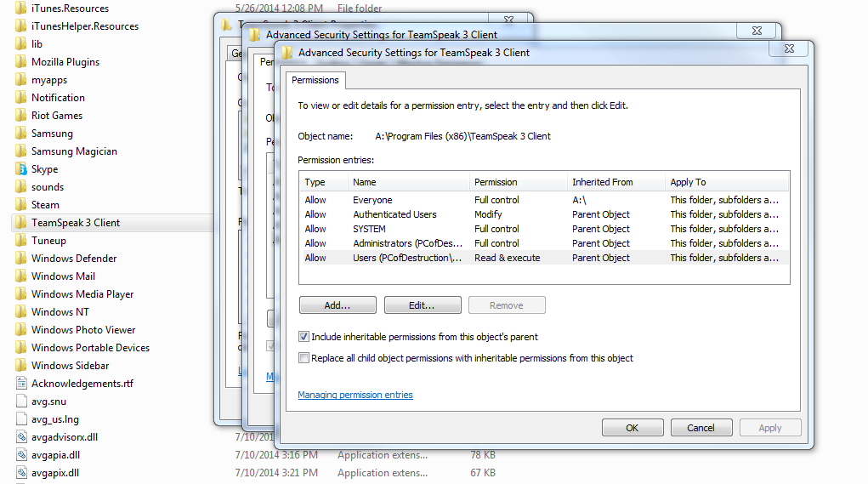This screenshot has height=484, width=868.
Task: Click the Modify permission cell
Action: coord(488,214)
